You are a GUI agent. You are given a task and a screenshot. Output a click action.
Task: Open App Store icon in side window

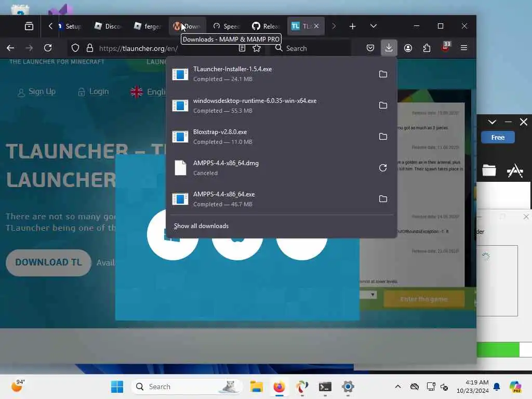[x=515, y=170]
